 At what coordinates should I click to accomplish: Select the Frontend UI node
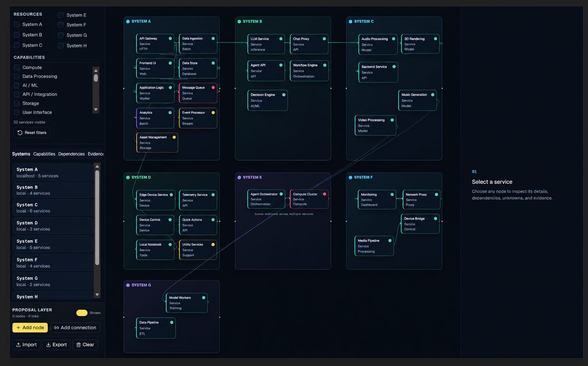pos(155,68)
